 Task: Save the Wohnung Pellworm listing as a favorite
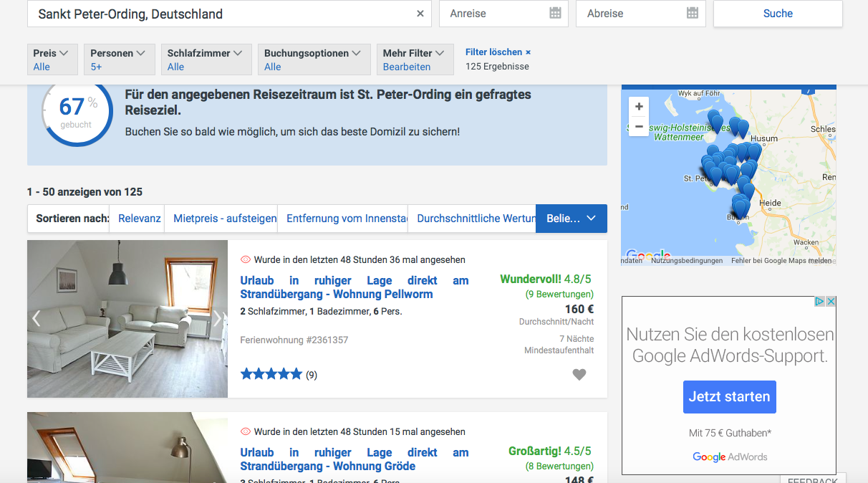[x=579, y=374]
